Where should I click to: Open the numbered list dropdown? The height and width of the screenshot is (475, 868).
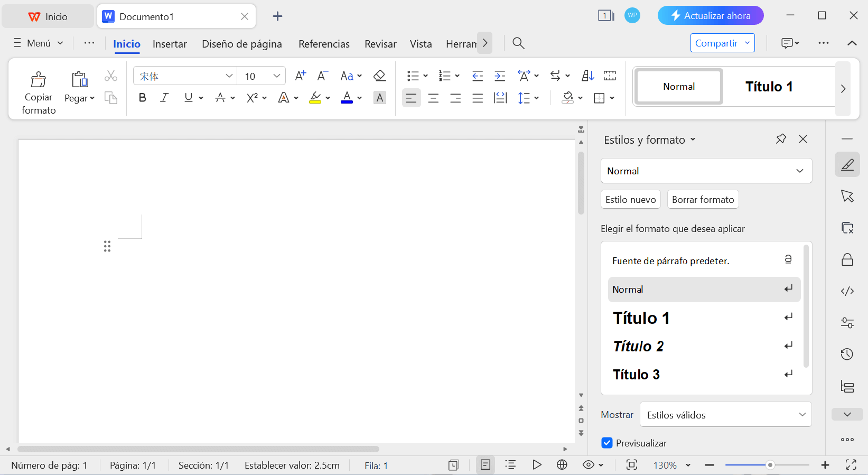457,76
